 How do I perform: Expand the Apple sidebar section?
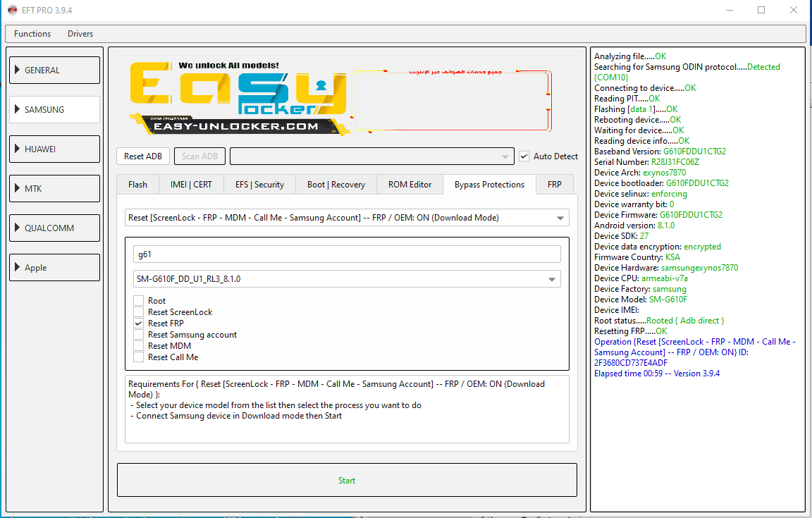click(54, 267)
